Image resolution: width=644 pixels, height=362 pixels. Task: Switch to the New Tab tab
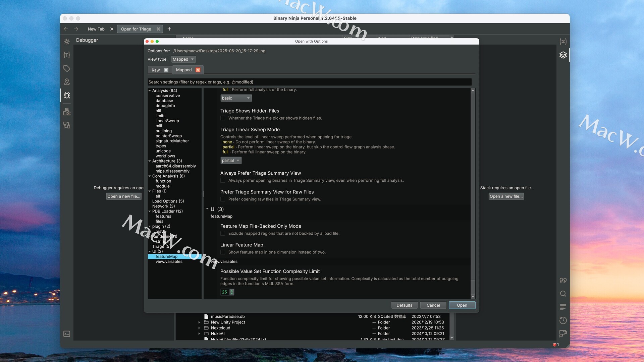click(x=96, y=29)
